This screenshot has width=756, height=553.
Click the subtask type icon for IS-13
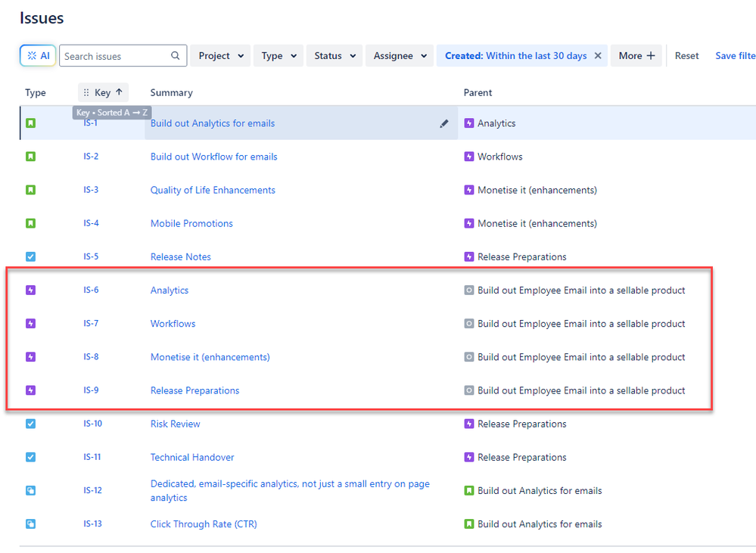tap(30, 523)
